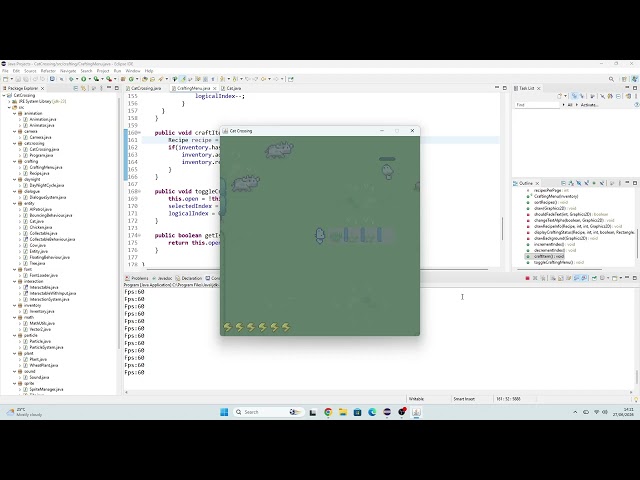Viewport: 640px width, 480px height.
Task: Open Microsoft Store from the taskbar
Action: click(358, 412)
